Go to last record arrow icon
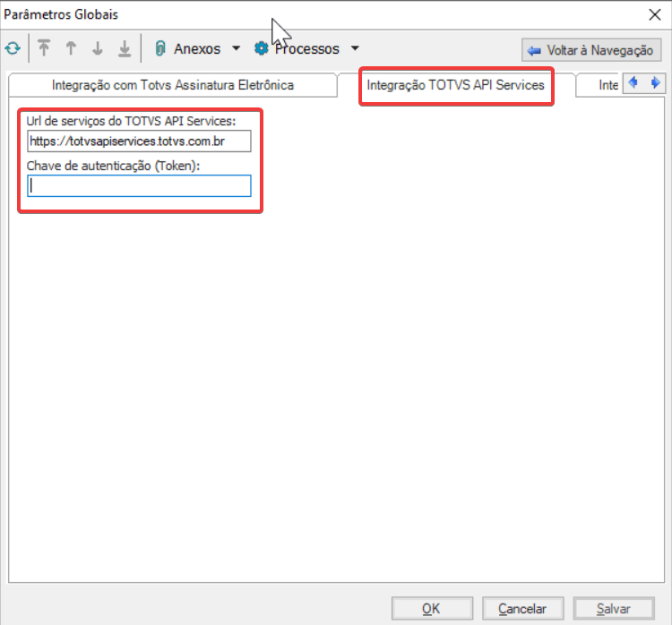The width and height of the screenshot is (672, 625). [125, 48]
